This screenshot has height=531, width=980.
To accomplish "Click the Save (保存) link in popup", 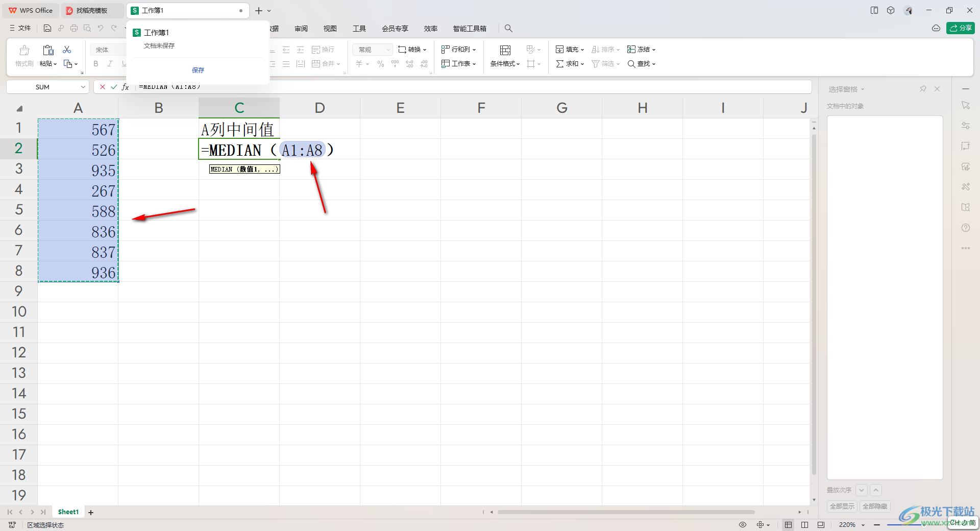I will [198, 70].
